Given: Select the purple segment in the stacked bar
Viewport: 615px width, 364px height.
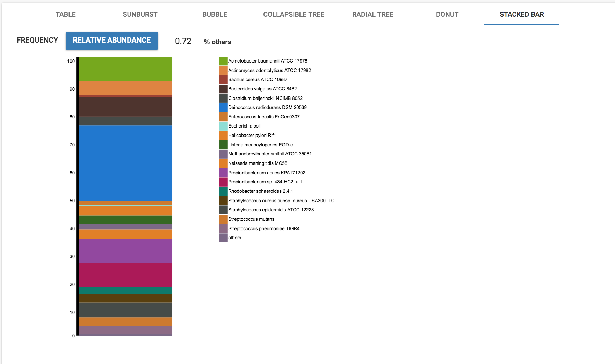Looking at the screenshot, I should point(125,251).
